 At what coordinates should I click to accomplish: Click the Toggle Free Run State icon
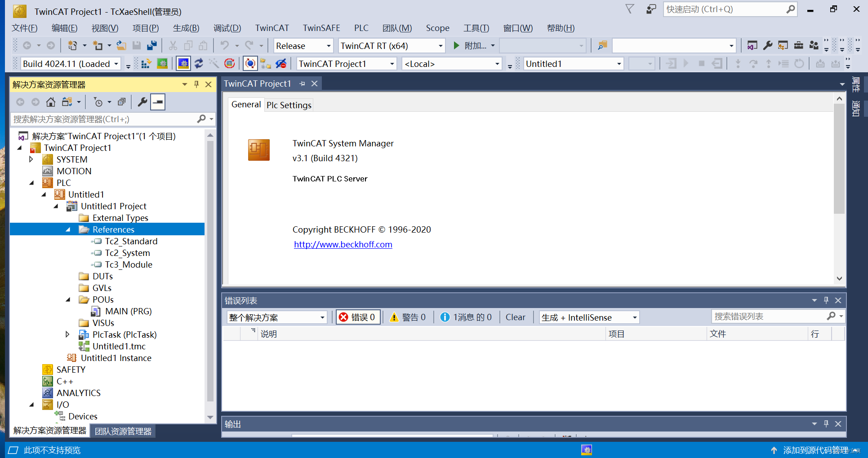pyautogui.click(x=229, y=64)
